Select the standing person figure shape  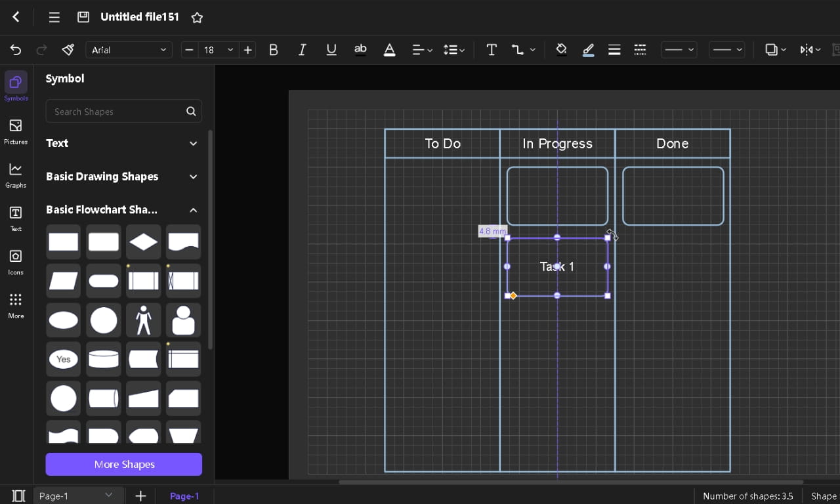tap(144, 320)
